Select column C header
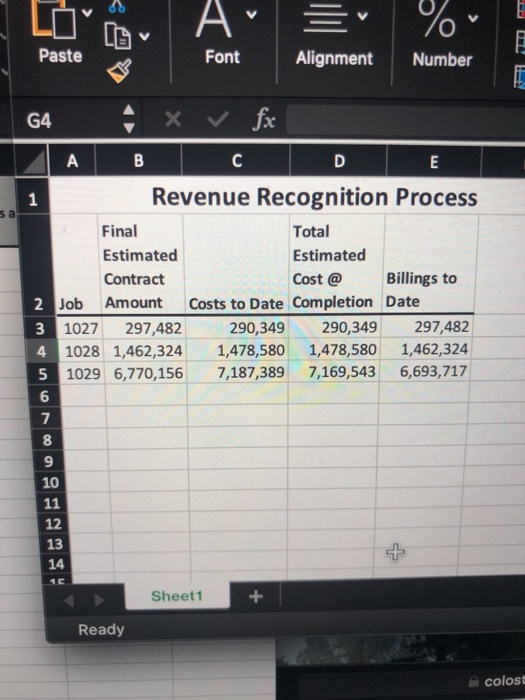This screenshot has width=525, height=700. pyautogui.click(x=236, y=161)
